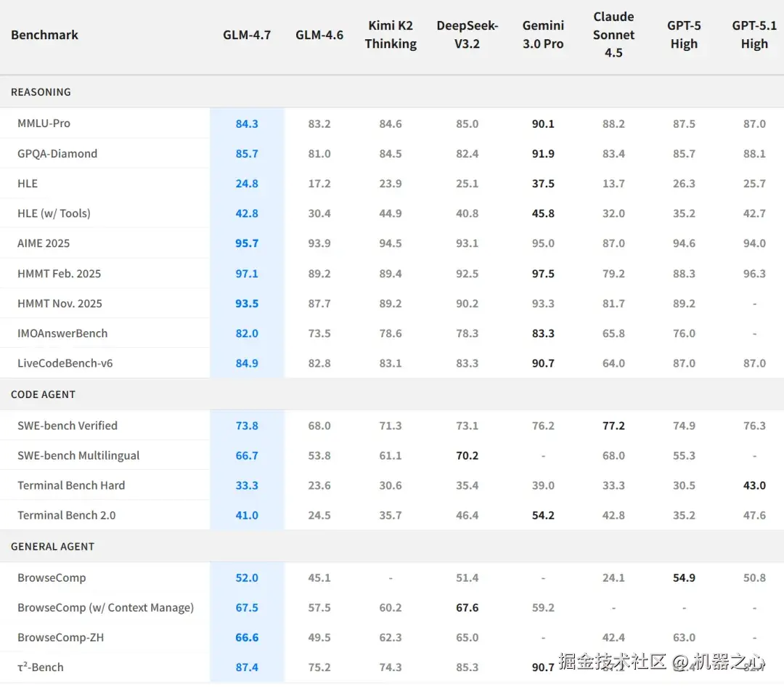Click the Kimi K2 Thinking column header

[x=391, y=35]
